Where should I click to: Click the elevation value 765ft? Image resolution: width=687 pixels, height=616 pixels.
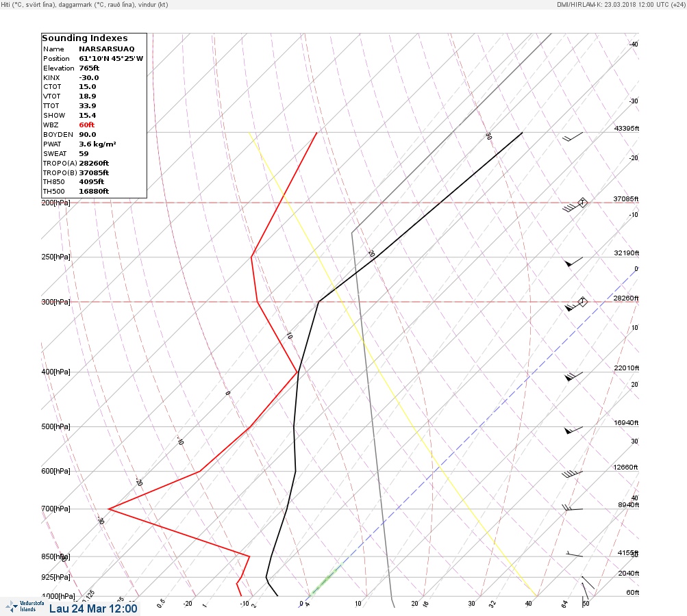click(x=89, y=68)
